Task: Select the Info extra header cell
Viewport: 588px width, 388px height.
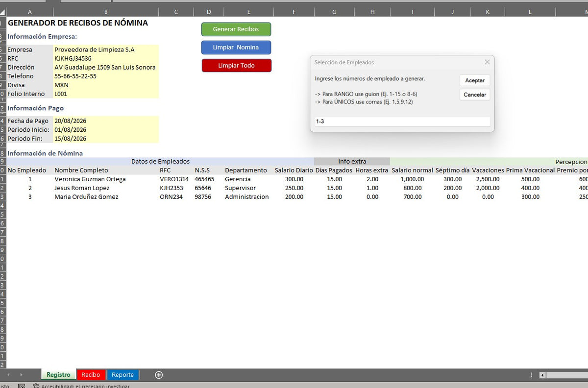Action: (352, 161)
